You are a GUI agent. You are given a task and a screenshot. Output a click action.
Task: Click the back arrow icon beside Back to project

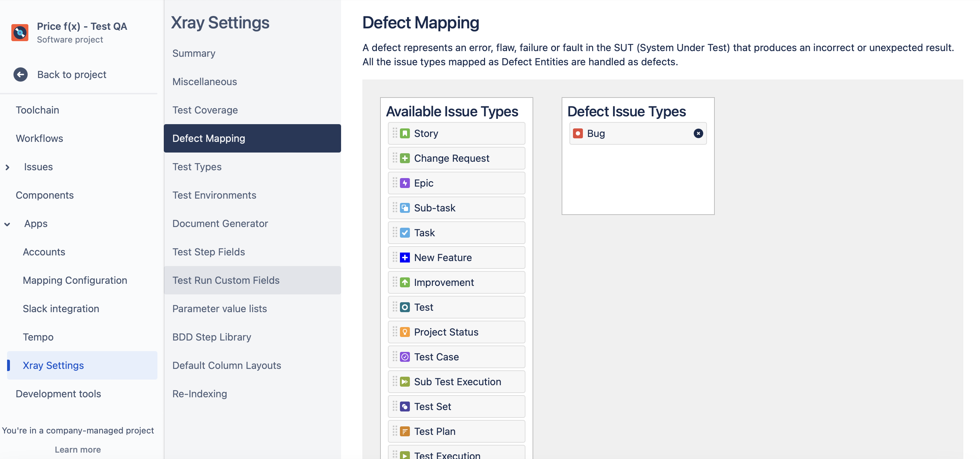pyautogui.click(x=21, y=74)
